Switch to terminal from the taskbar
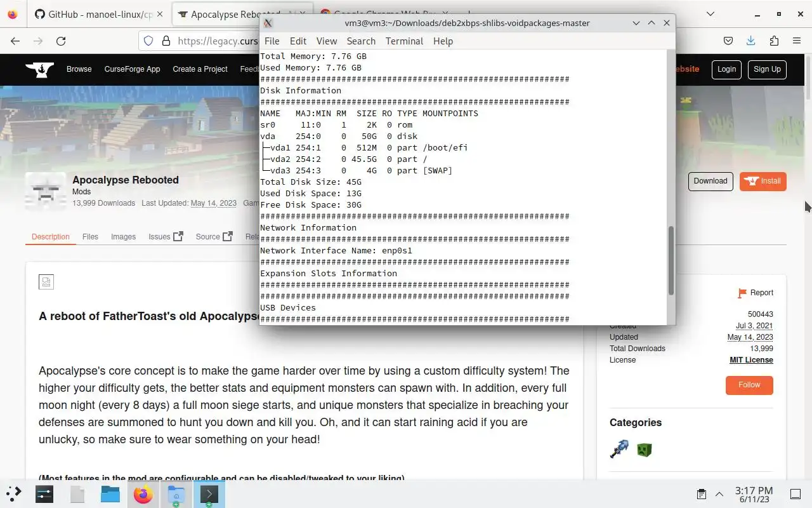Screen dimensions: 812x508 click(x=209, y=494)
